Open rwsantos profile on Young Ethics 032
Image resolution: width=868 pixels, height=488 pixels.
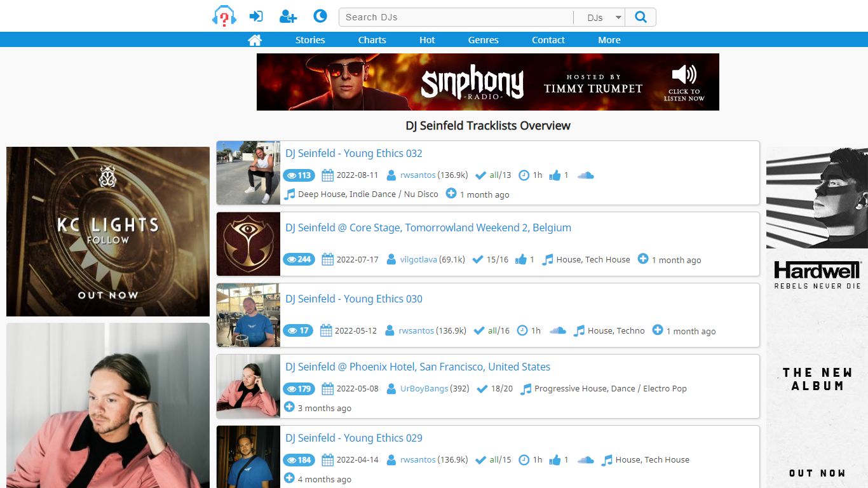click(x=418, y=175)
